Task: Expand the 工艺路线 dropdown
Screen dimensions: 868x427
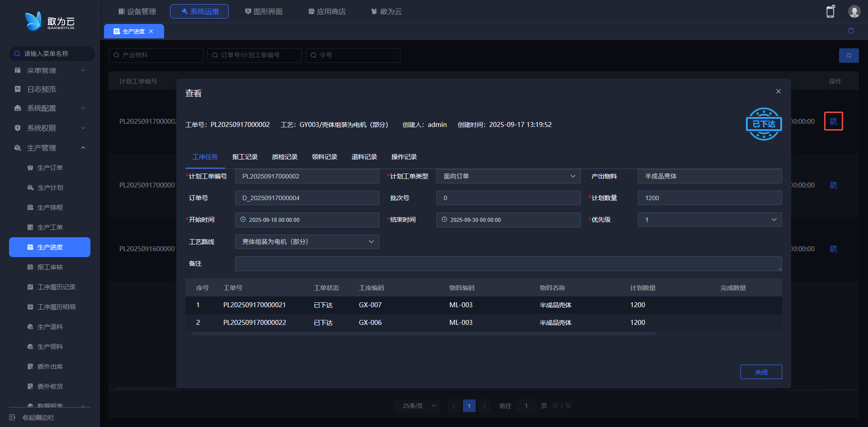Action: click(307, 242)
